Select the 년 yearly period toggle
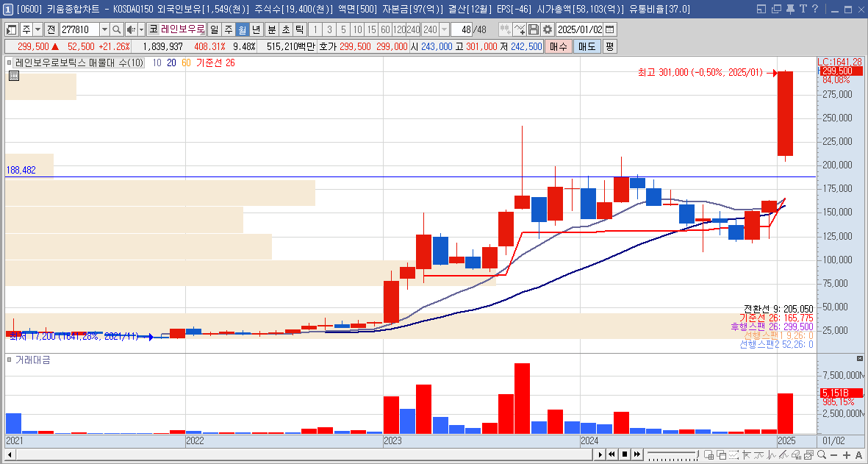The height and width of the screenshot is (464, 868). (x=257, y=29)
